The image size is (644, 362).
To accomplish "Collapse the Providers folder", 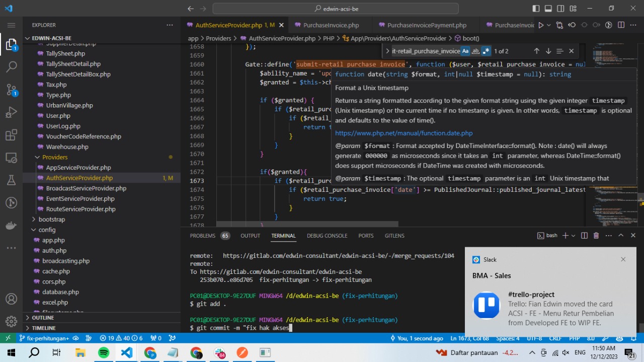I will 54,157.
